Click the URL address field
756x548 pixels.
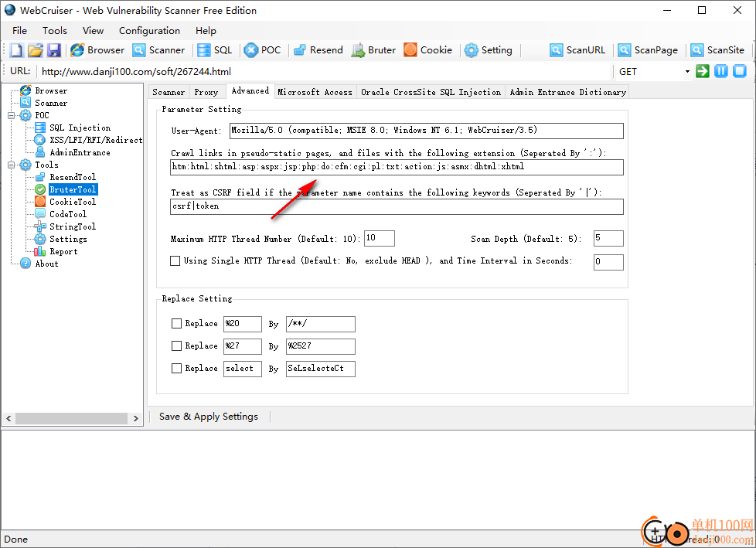click(325, 72)
